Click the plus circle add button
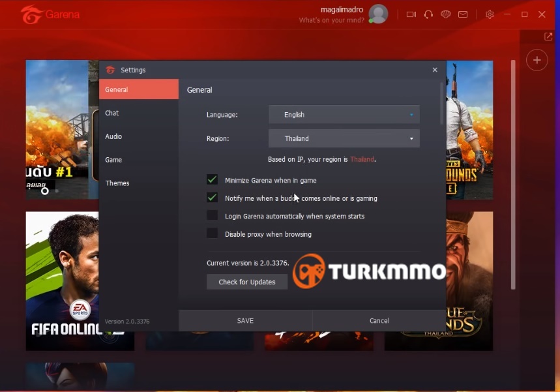 537,60
